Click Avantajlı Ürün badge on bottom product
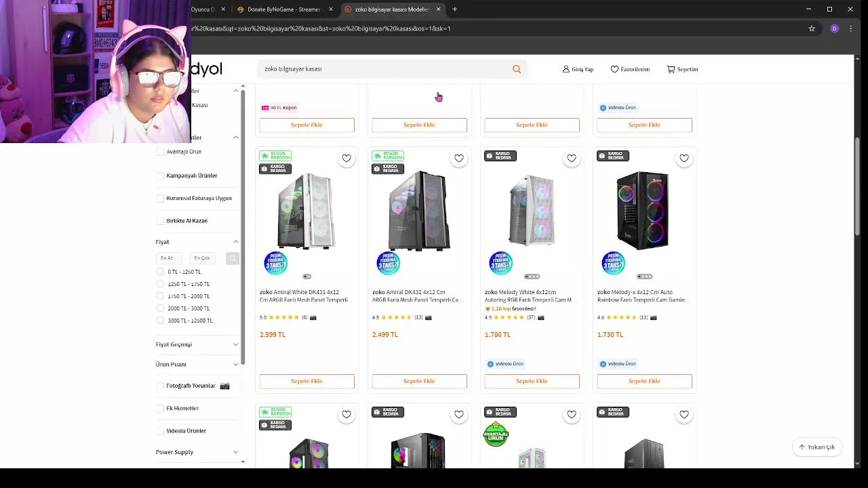Image resolution: width=868 pixels, height=488 pixels. [496, 434]
